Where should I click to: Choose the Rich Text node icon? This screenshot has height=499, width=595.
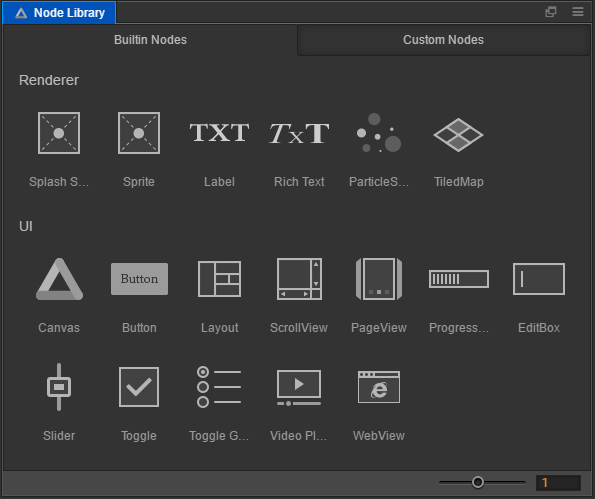pos(299,133)
